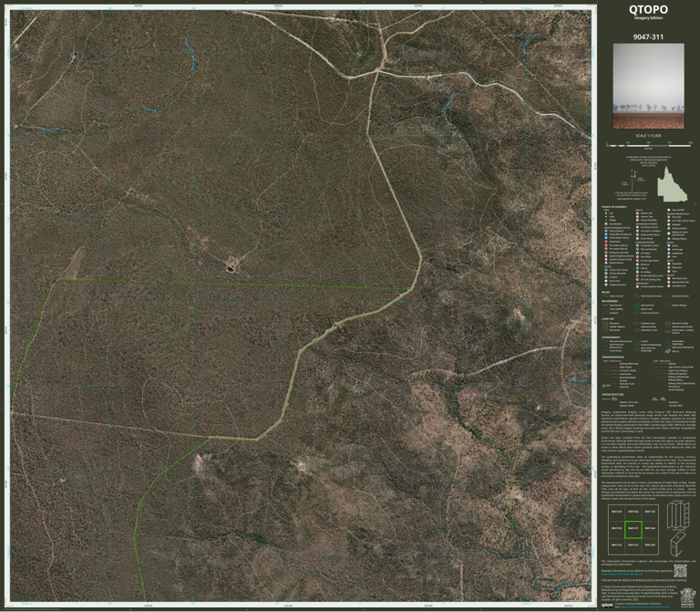
Task: Click the metres scale bar
Action: [649, 146]
